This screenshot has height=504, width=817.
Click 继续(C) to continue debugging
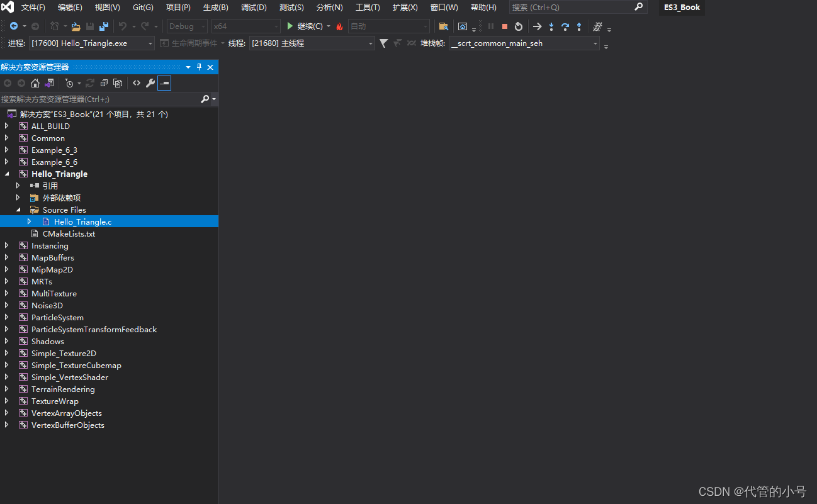tap(308, 26)
